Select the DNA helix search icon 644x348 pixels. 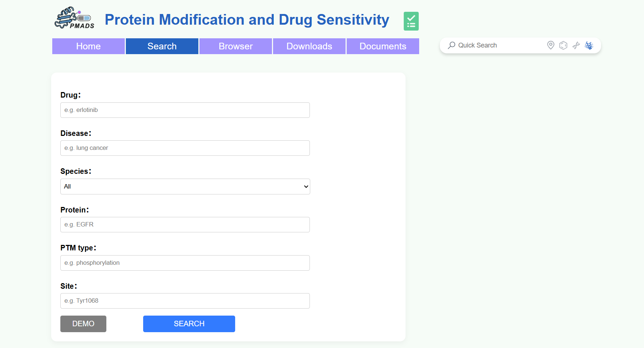pos(576,45)
